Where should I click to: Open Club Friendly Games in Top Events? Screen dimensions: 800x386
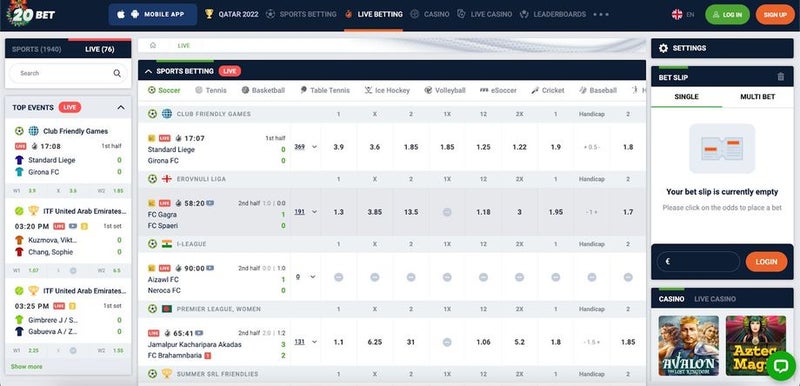76,131
